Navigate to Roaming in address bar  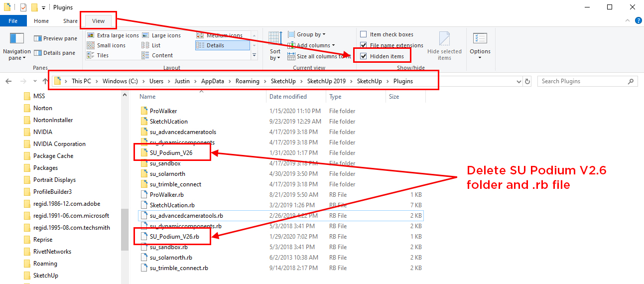(248, 81)
